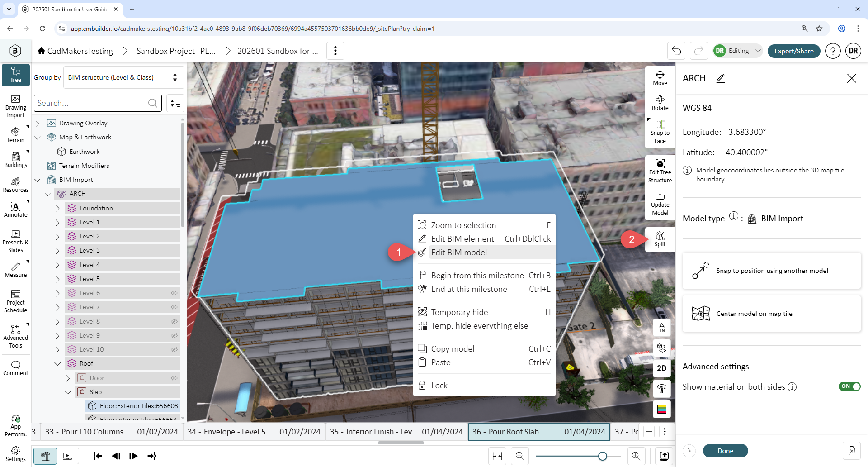Screen dimensions: 868x467
Task: Toggle Show material on both sides
Action: coord(849,386)
